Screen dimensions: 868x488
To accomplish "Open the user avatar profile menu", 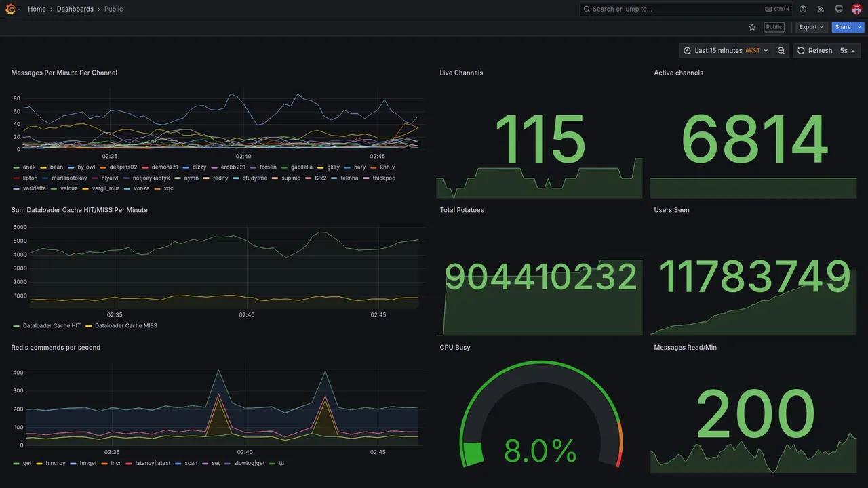I will 856,9.
